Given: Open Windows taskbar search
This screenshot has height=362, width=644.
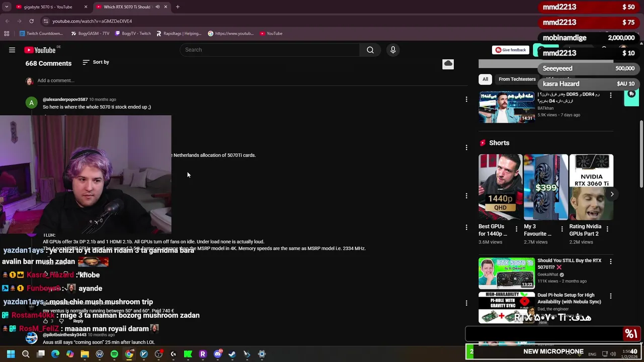Looking at the screenshot, I should coord(26,354).
